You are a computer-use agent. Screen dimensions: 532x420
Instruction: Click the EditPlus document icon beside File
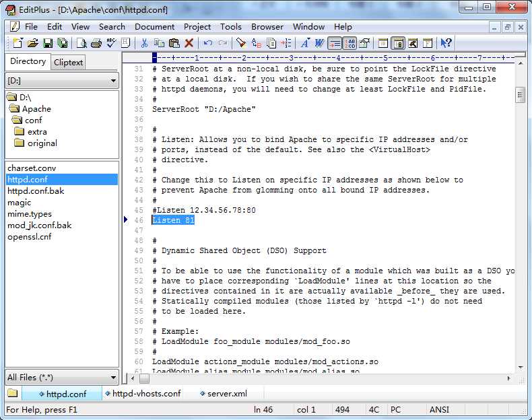coord(15,26)
